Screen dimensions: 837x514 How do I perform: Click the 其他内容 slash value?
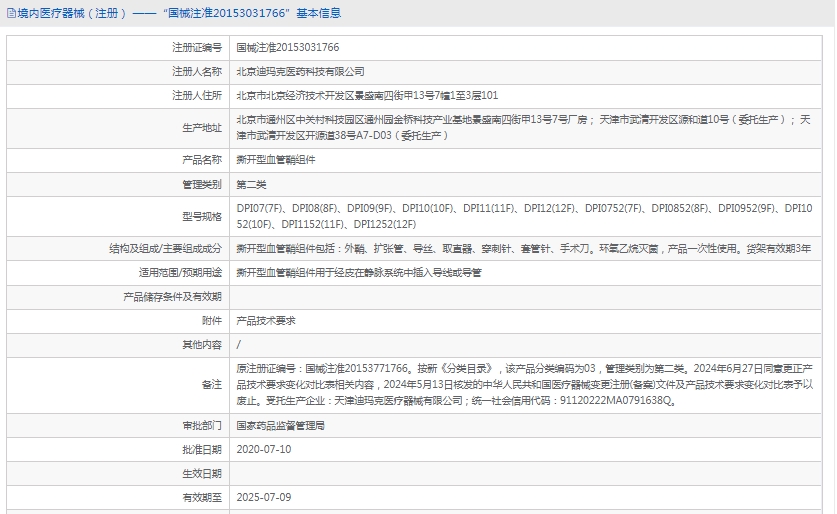click(238, 345)
